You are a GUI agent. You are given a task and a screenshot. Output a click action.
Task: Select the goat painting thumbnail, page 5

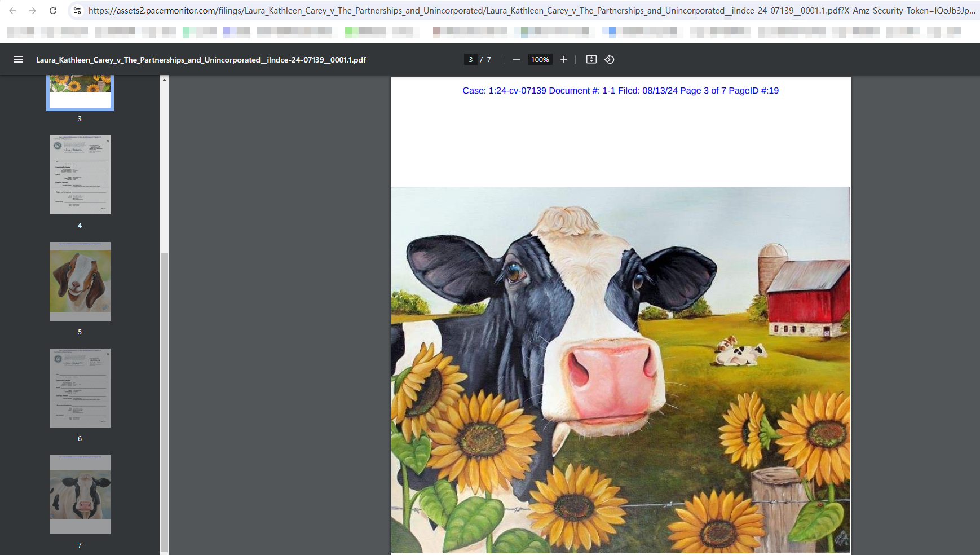pos(80,281)
